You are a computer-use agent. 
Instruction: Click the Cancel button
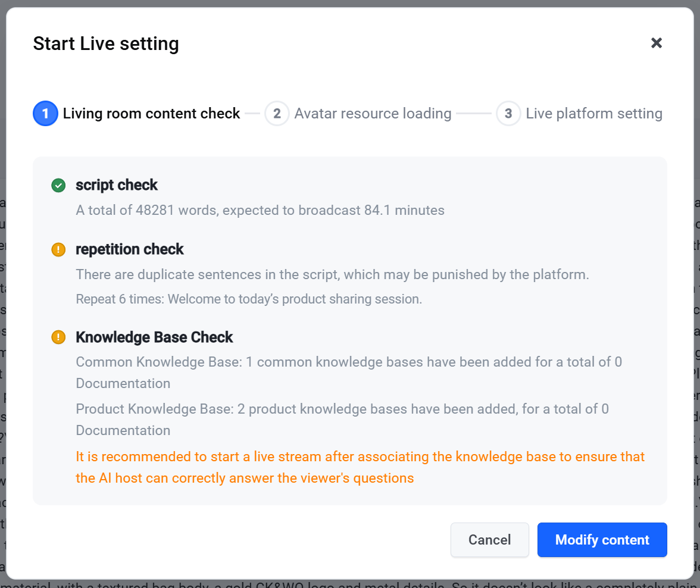tap(490, 540)
